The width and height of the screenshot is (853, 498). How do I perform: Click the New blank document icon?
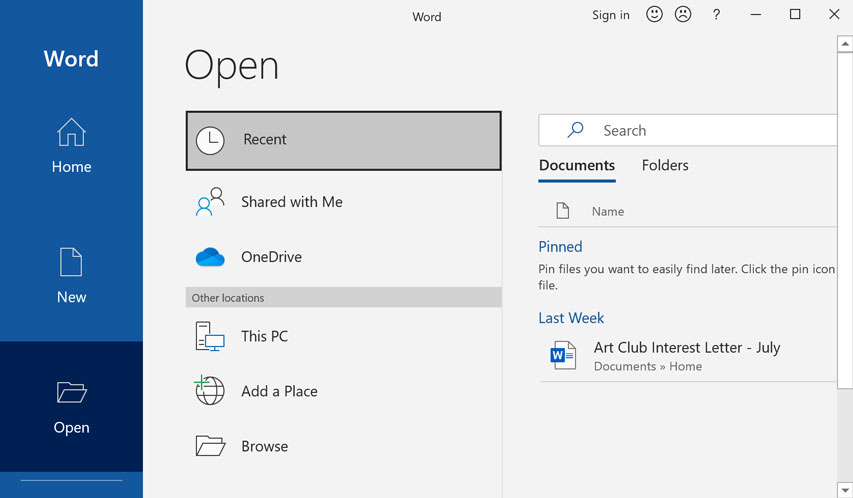coord(71,262)
